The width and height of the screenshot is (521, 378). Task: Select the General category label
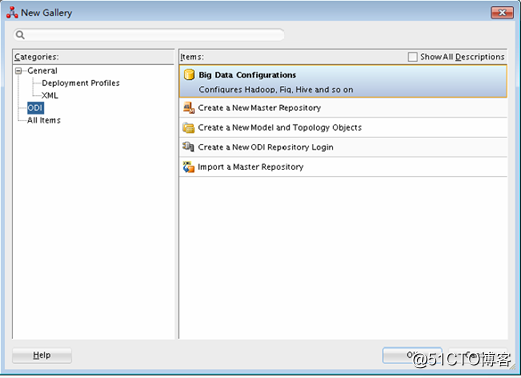[x=42, y=71]
